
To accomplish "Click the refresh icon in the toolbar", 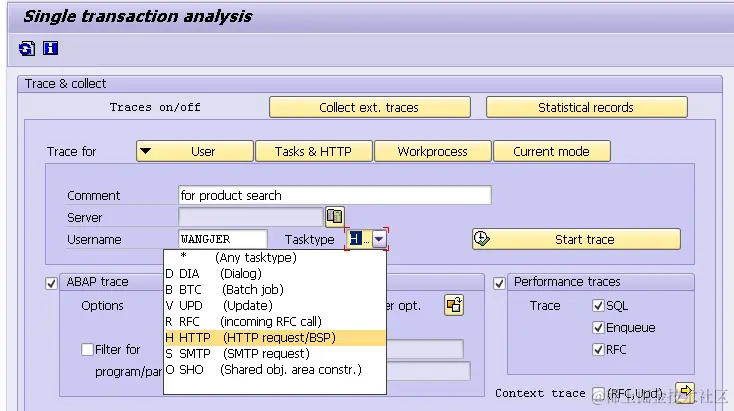I will (27, 48).
